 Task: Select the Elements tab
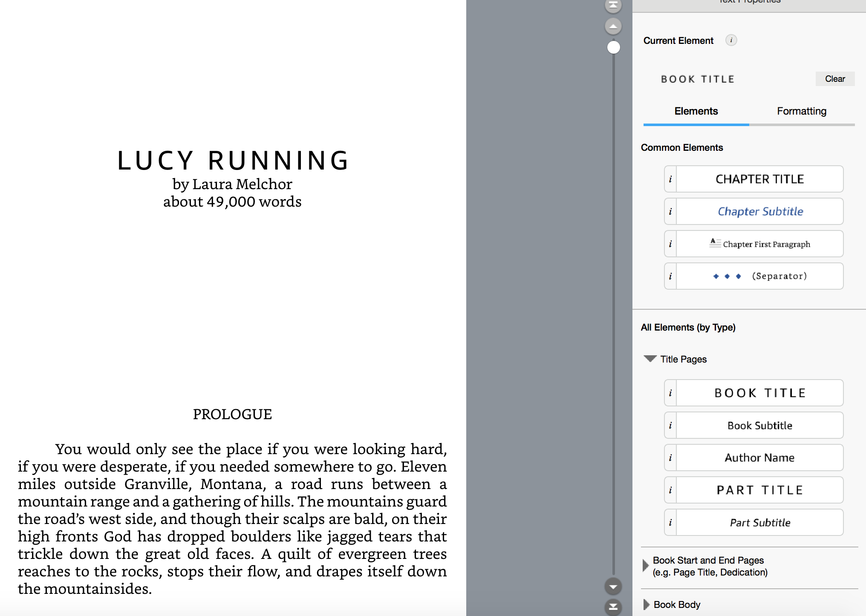click(x=696, y=111)
